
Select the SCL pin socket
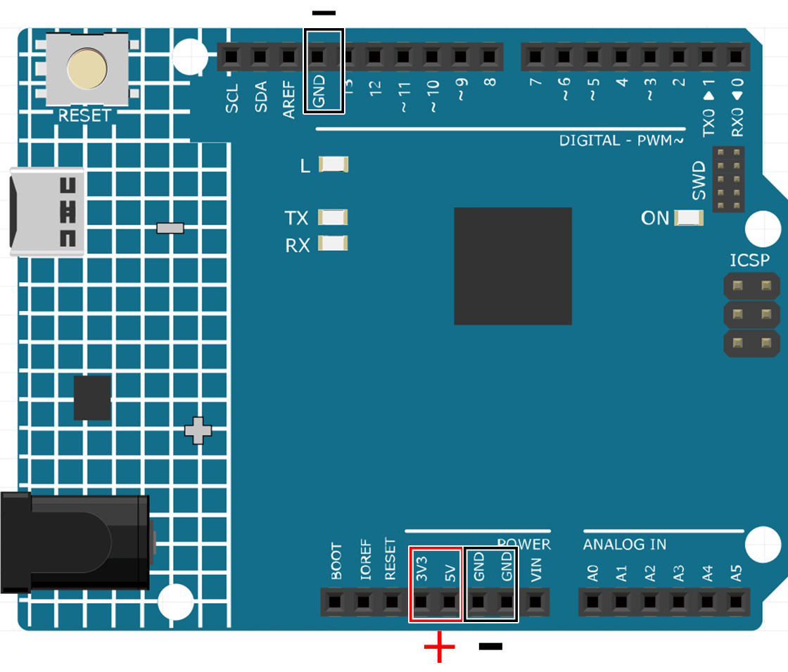coord(231,56)
